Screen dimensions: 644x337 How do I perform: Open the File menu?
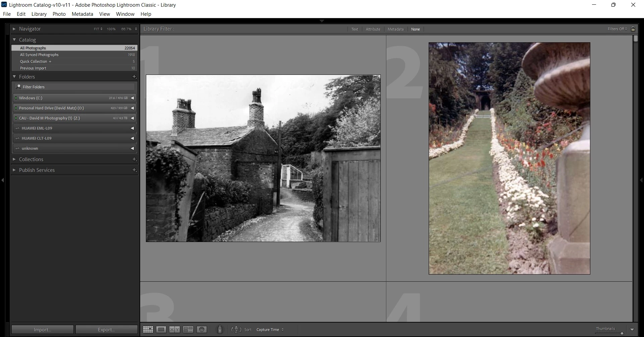coord(7,14)
